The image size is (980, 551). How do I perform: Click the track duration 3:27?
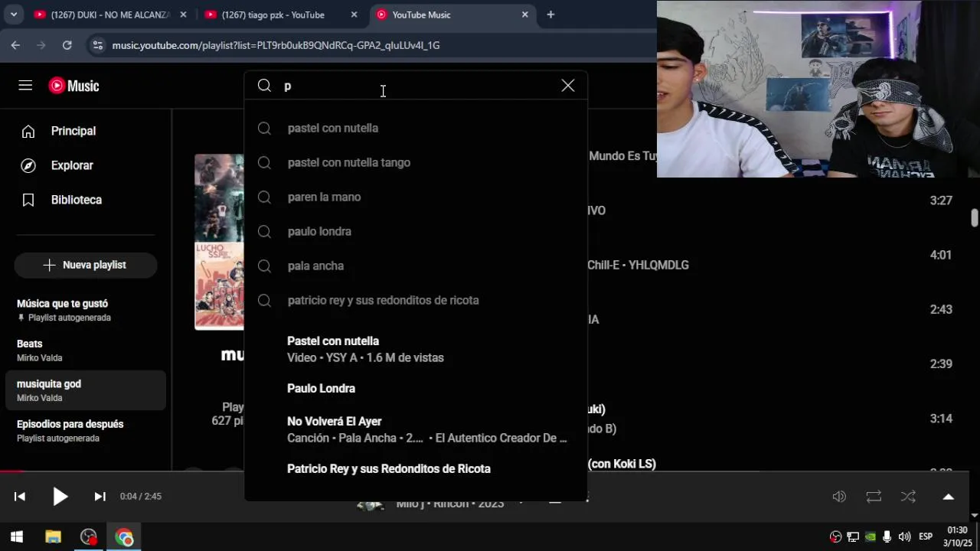[x=941, y=201]
